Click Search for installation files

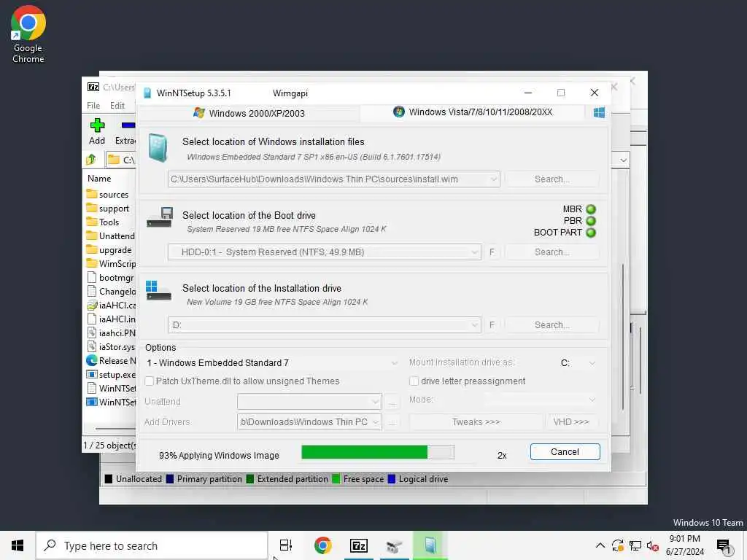coord(551,179)
